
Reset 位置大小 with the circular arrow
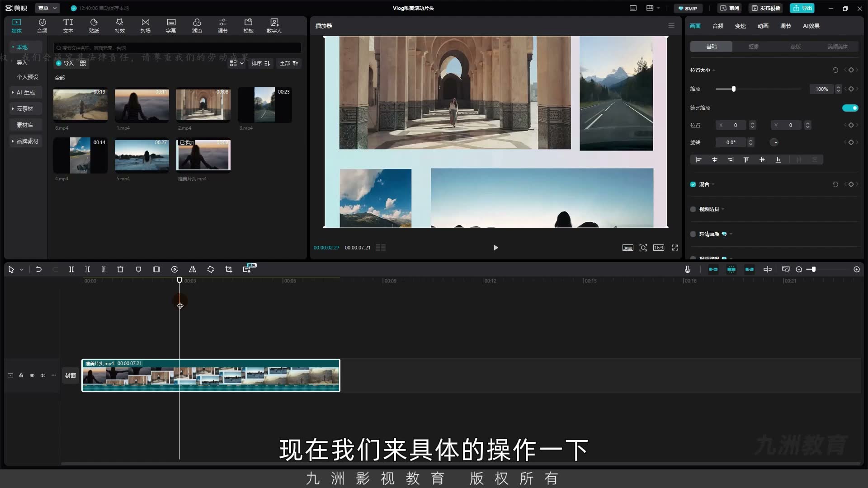pyautogui.click(x=835, y=70)
